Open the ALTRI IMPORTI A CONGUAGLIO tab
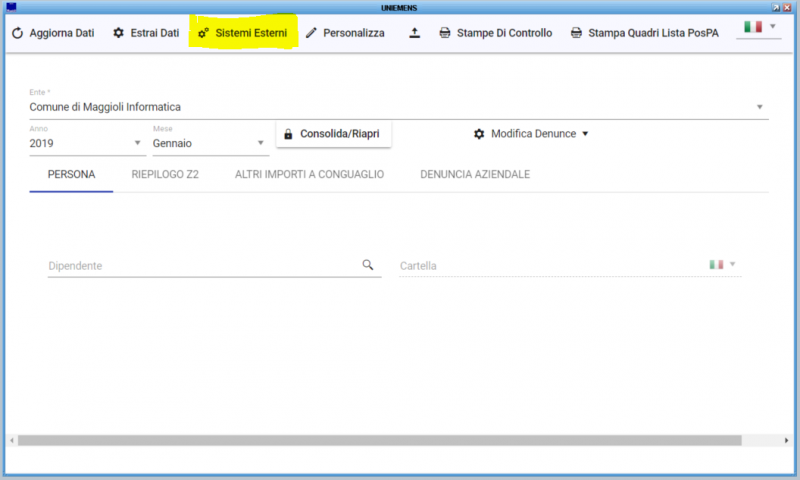 click(x=309, y=175)
